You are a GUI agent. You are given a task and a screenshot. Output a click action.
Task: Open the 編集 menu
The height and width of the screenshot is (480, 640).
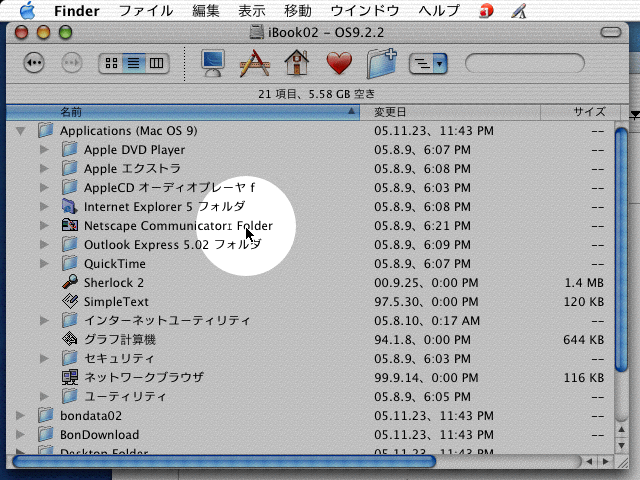(206, 11)
